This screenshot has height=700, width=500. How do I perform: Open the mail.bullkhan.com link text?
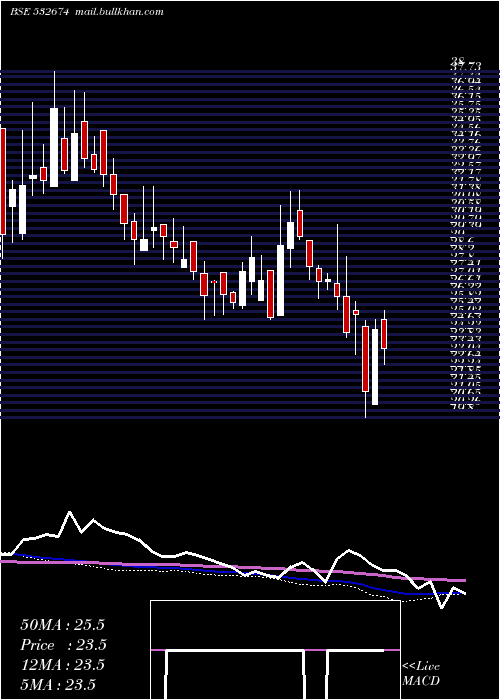click(119, 12)
